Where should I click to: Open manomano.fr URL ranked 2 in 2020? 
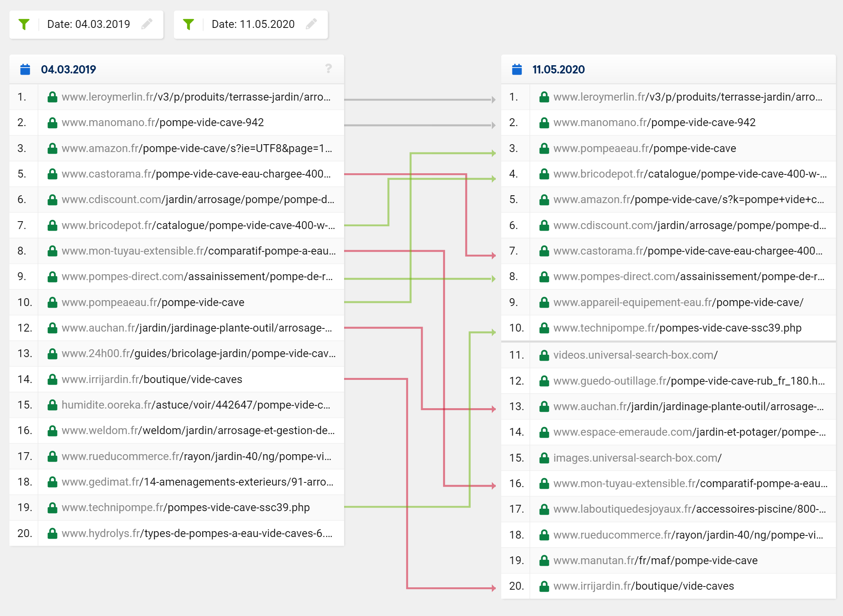point(654,123)
